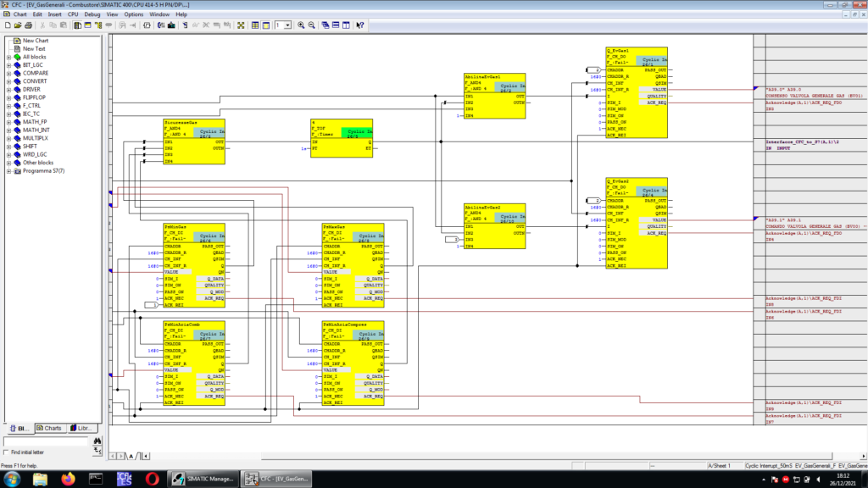
Task: Expand the COMPARE block family
Action: coord(8,73)
